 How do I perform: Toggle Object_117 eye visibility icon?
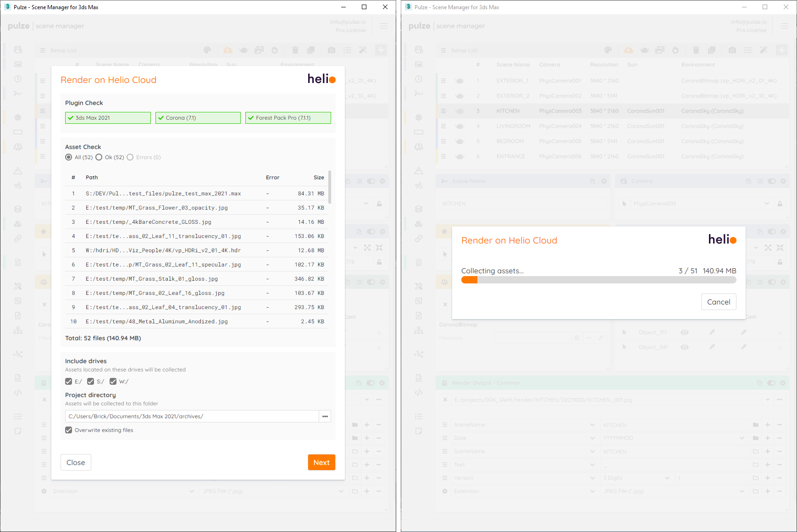(685, 332)
